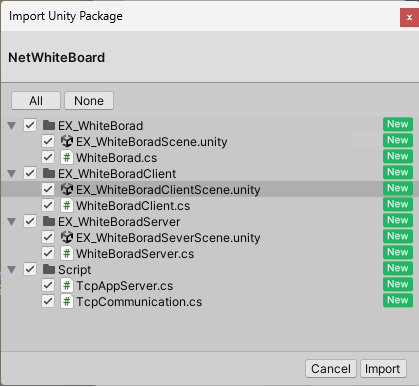Collapse the Script folder arrow
The image size is (419, 387).
pos(12,270)
